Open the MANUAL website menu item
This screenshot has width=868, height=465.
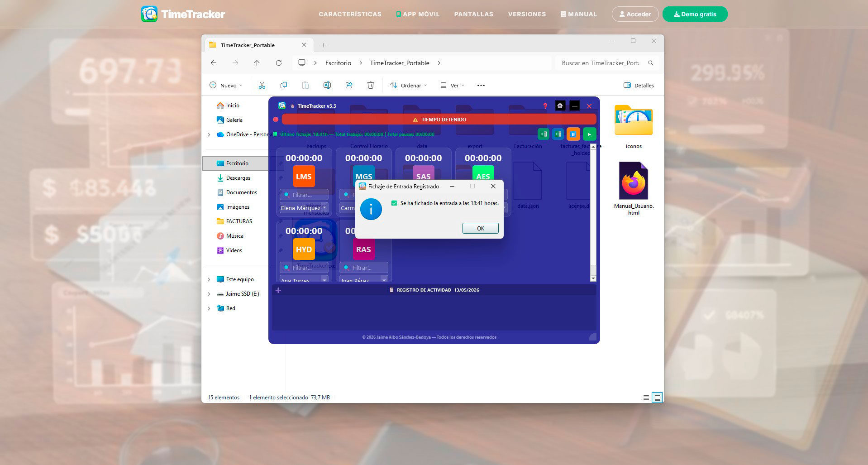(x=579, y=14)
